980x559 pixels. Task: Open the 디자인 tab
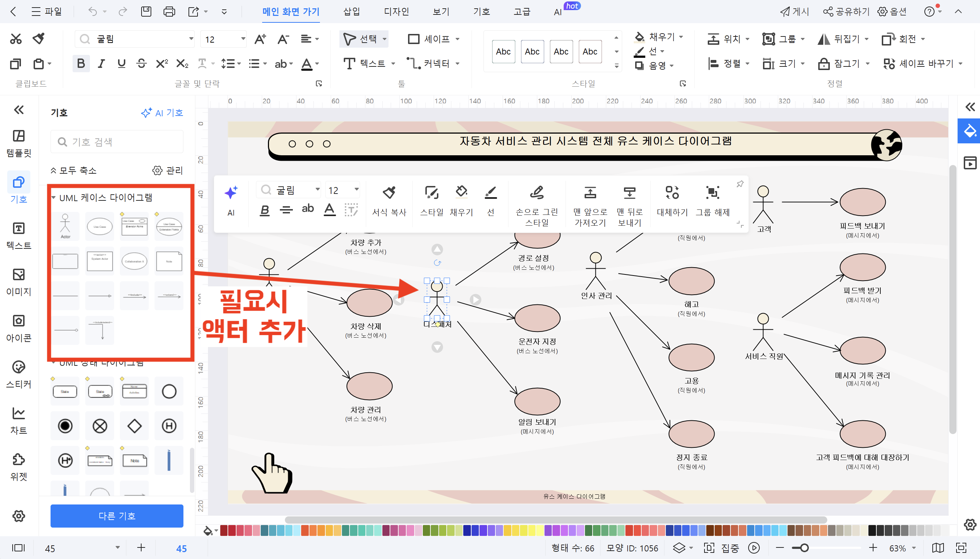point(397,12)
